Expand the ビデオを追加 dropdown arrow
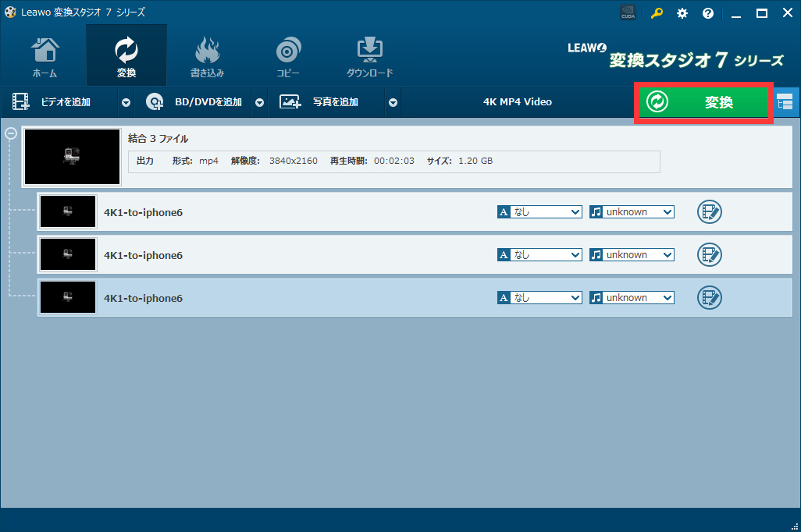 point(126,102)
